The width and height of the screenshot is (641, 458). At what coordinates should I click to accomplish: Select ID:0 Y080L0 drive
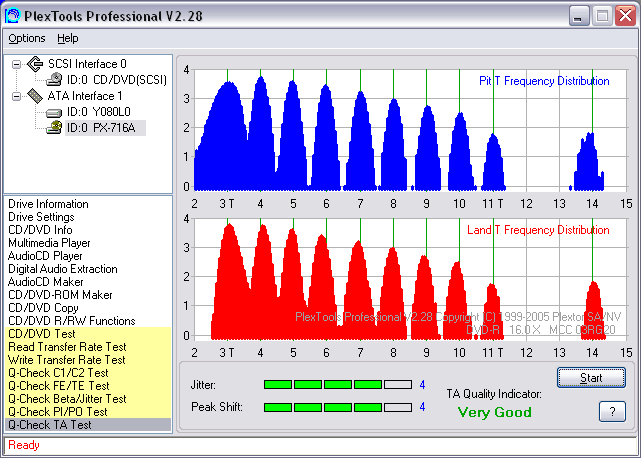coord(99,112)
